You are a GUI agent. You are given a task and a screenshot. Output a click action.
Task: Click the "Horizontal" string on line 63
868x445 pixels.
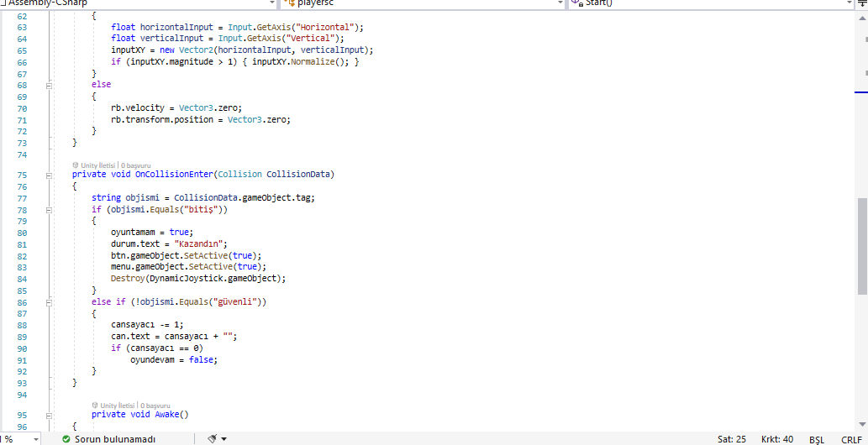(x=325, y=27)
